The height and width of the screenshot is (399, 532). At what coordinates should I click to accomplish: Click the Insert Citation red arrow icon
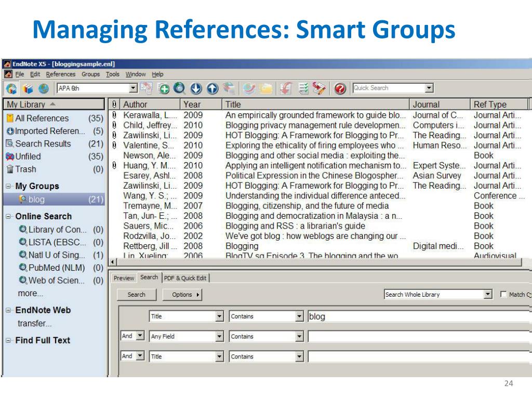pos(286,88)
